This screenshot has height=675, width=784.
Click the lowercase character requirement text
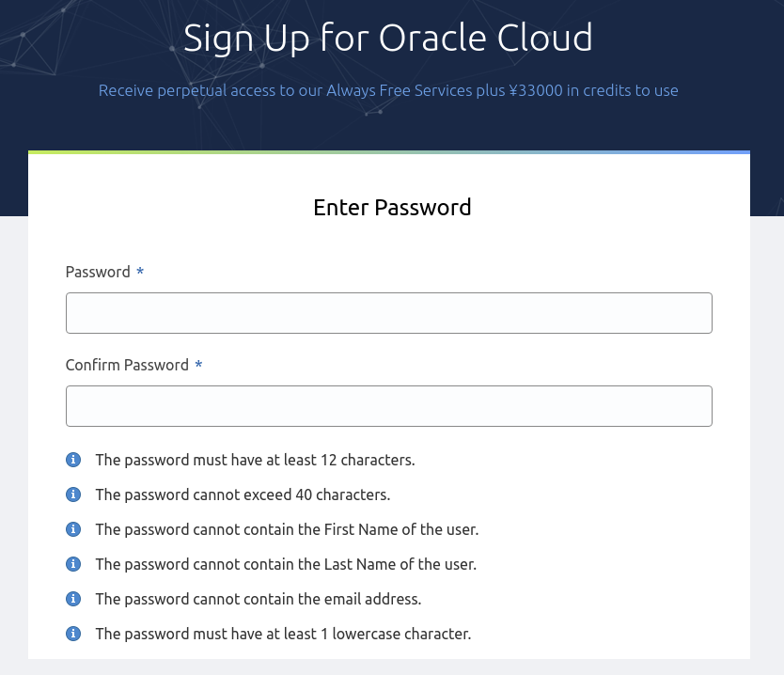[283, 634]
